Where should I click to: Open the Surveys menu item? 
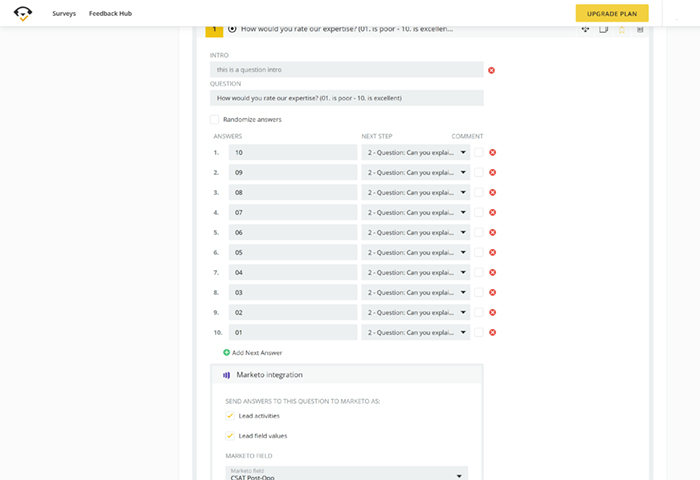pos(64,13)
